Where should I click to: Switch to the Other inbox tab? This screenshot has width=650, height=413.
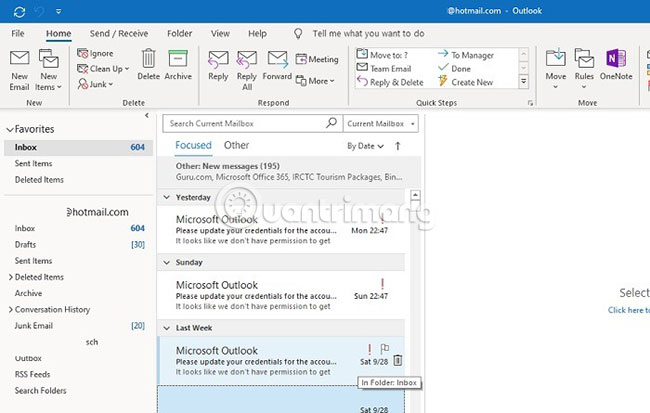[236, 146]
